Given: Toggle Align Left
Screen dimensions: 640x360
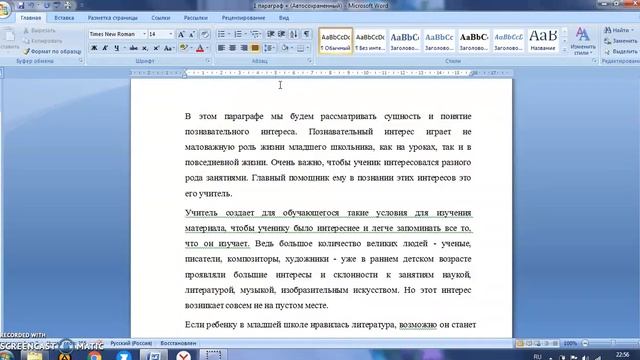Looking at the screenshot, I should coord(221,48).
